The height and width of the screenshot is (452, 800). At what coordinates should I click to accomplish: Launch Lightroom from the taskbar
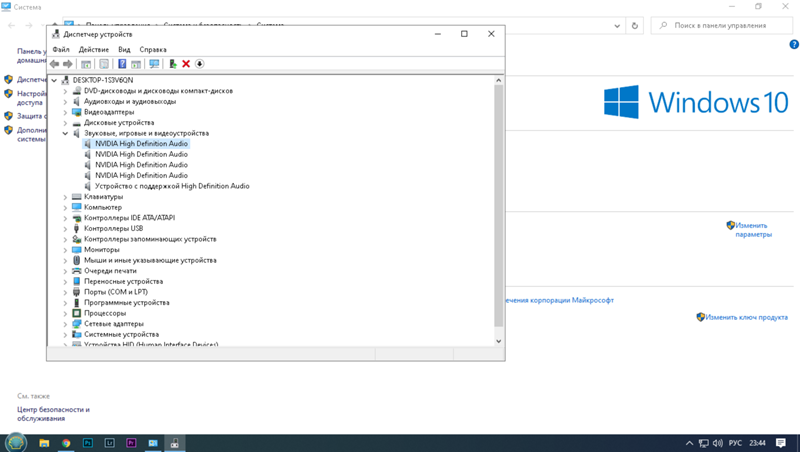109,443
